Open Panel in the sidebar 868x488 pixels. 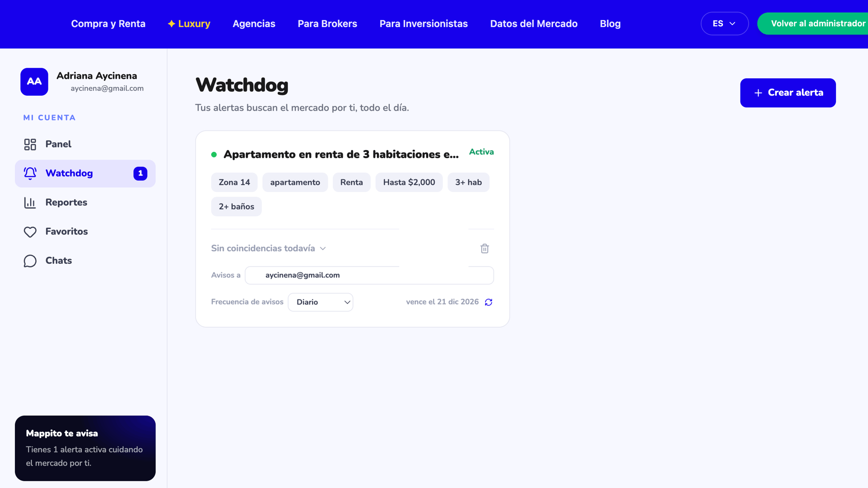85,145
